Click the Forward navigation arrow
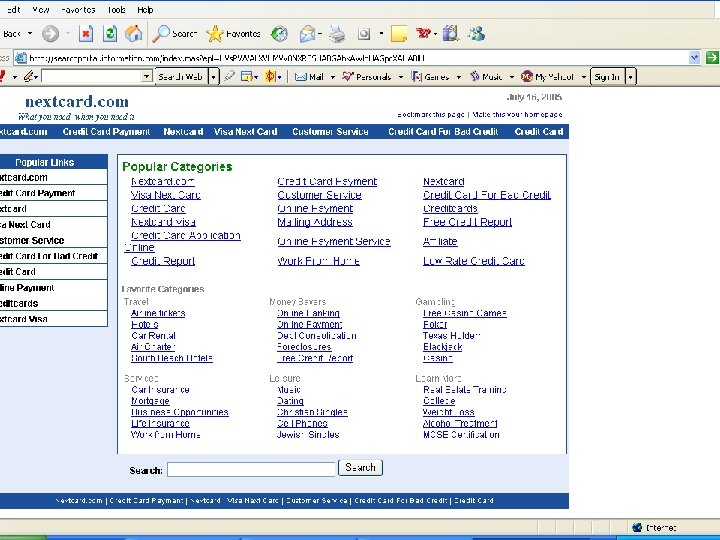 point(51,34)
